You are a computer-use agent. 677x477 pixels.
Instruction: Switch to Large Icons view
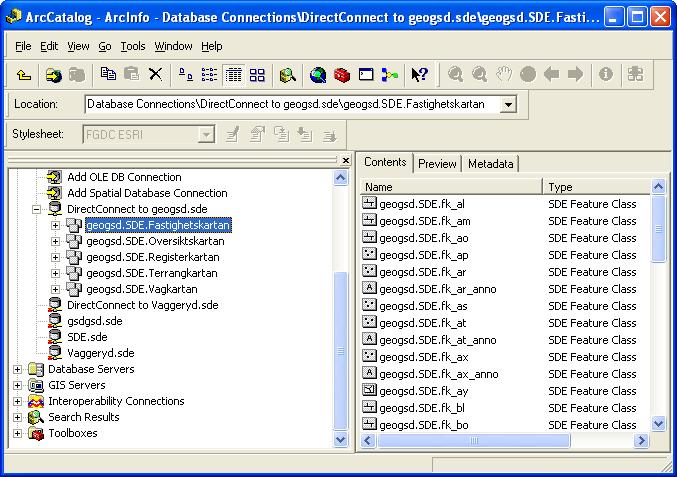[x=186, y=75]
